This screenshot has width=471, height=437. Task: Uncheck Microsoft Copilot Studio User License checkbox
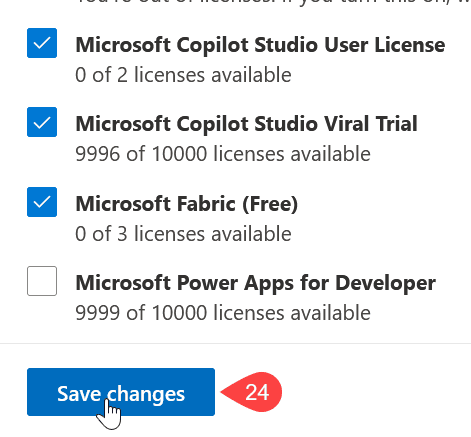(42, 43)
